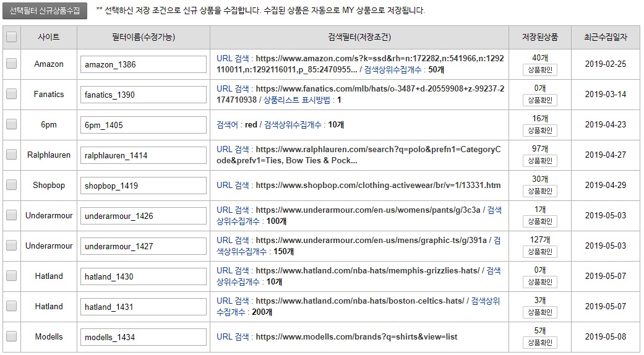Click 상품확인 button in Modells row
Image resolution: width=644 pixels, height=355 pixels.
point(539,343)
